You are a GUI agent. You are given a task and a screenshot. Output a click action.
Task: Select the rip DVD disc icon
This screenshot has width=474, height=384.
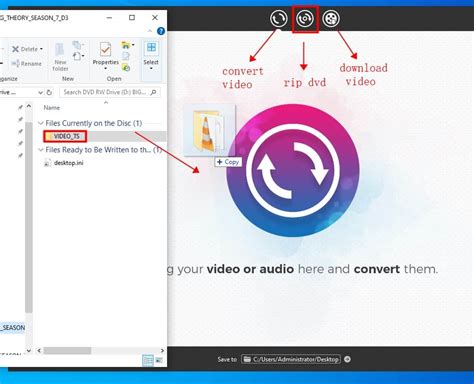[x=305, y=19]
